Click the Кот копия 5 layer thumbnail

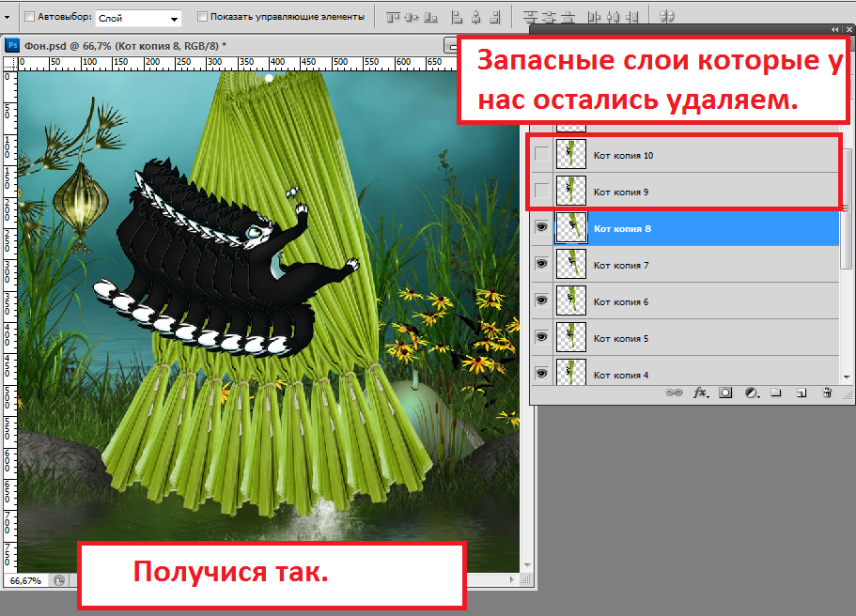click(571, 337)
